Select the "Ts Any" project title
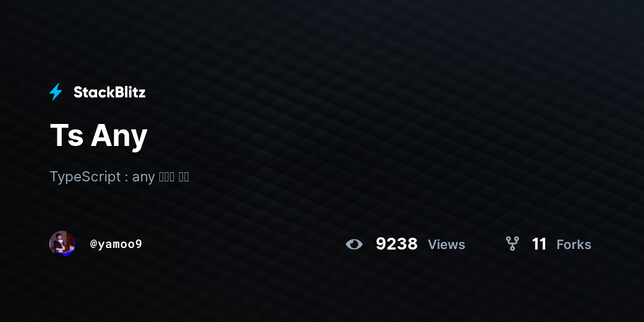644x322 pixels. tap(99, 135)
